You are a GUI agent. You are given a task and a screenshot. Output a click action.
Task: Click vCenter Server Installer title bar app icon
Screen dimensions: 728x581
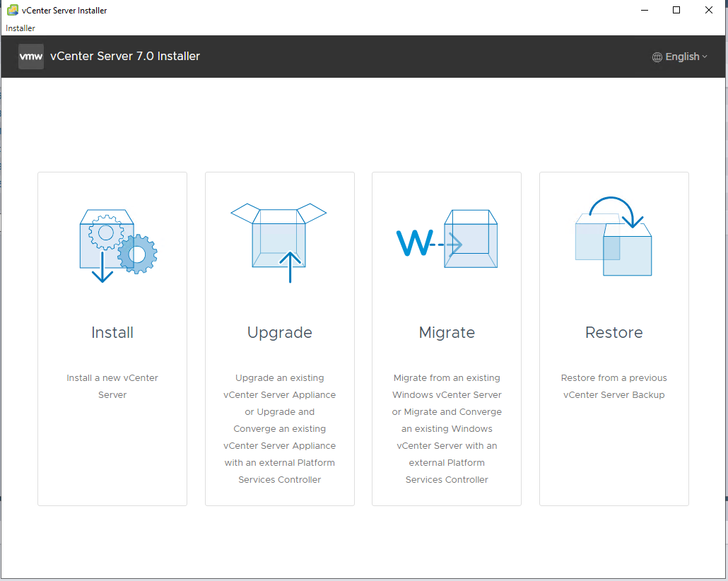pyautogui.click(x=13, y=10)
